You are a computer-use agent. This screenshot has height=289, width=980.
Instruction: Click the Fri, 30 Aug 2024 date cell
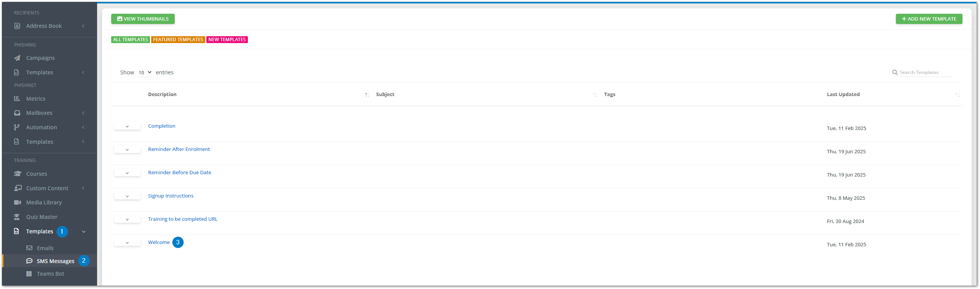point(845,222)
